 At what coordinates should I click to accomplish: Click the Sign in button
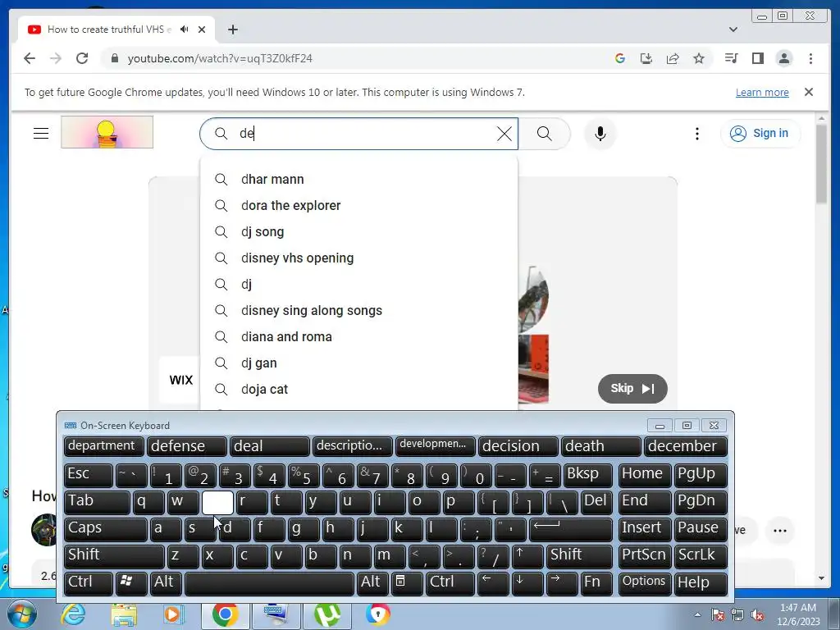pyautogui.click(x=760, y=134)
